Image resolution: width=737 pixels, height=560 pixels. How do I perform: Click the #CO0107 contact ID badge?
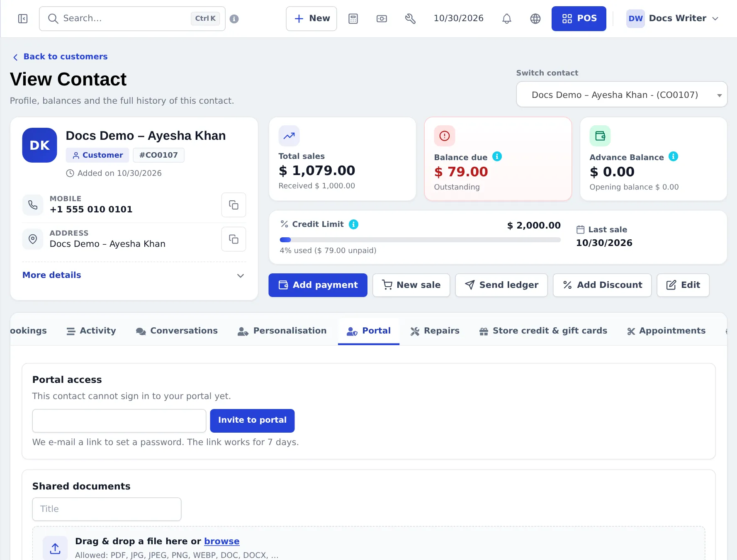pos(158,155)
